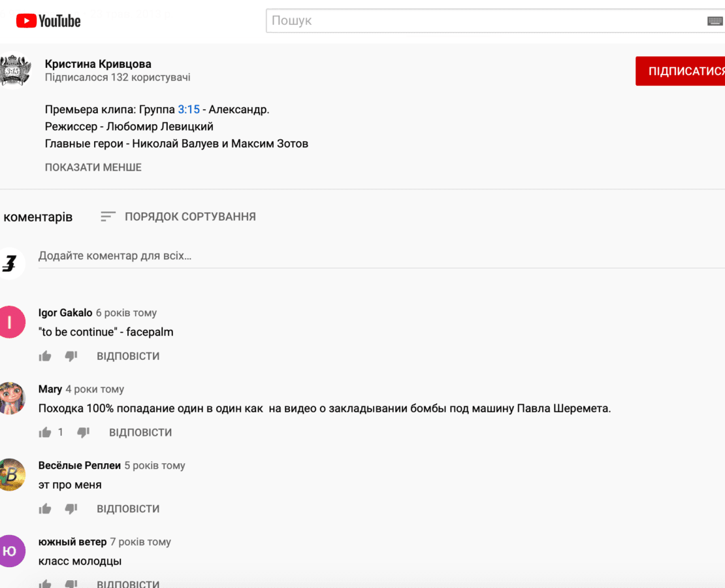Viewport: 725px width, 588px height.
Task: Open the Mary author name
Action: pyautogui.click(x=50, y=389)
